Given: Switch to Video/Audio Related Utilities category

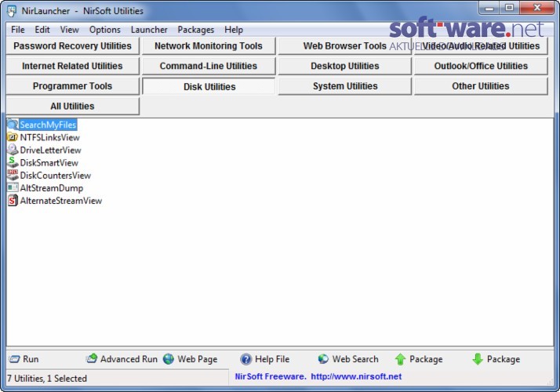Looking at the screenshot, I should pyautogui.click(x=481, y=46).
